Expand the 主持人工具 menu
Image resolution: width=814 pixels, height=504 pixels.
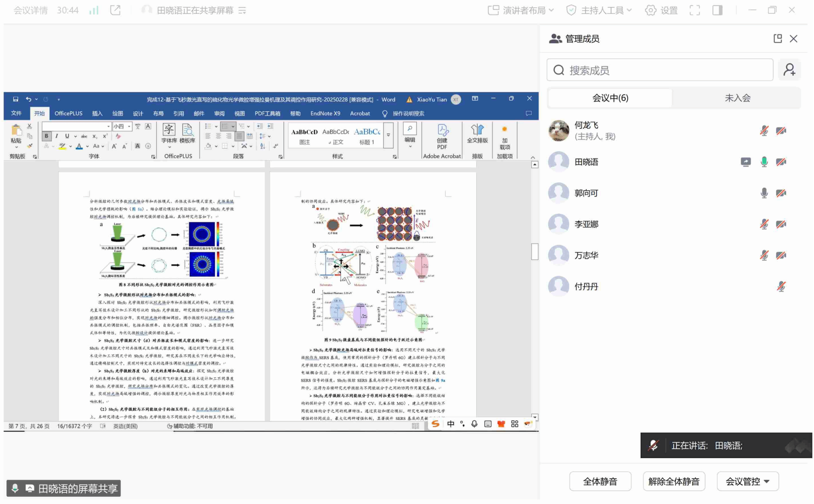click(x=599, y=10)
